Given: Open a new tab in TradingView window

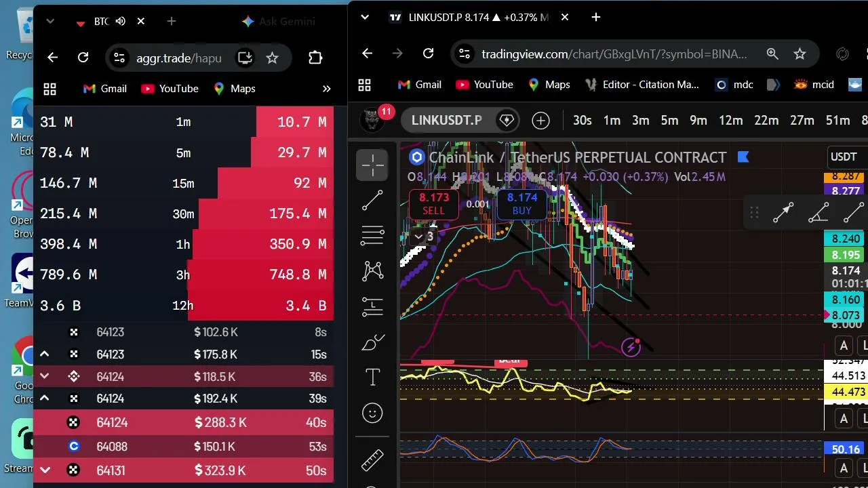Looking at the screenshot, I should [596, 17].
